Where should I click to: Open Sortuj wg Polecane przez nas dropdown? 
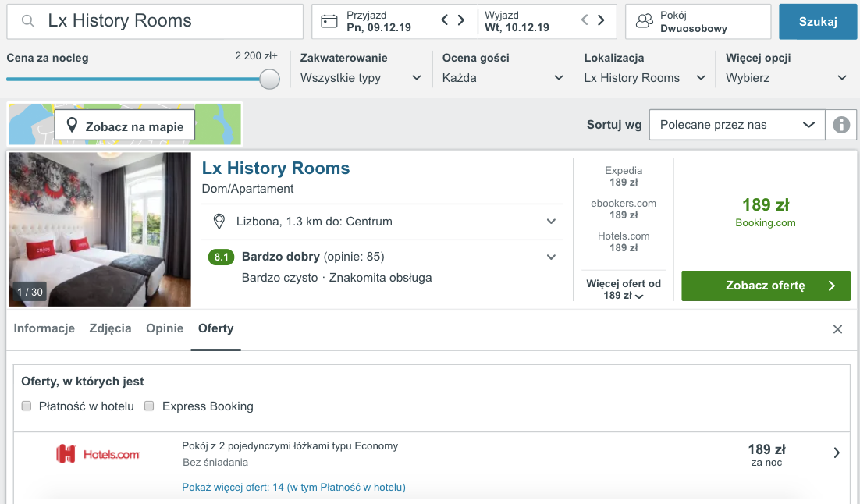pos(737,125)
